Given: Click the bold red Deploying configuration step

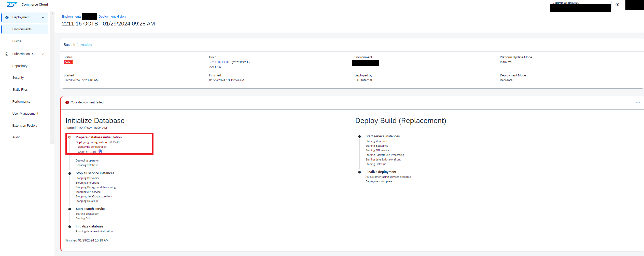Looking at the screenshot, I should tap(91, 142).
